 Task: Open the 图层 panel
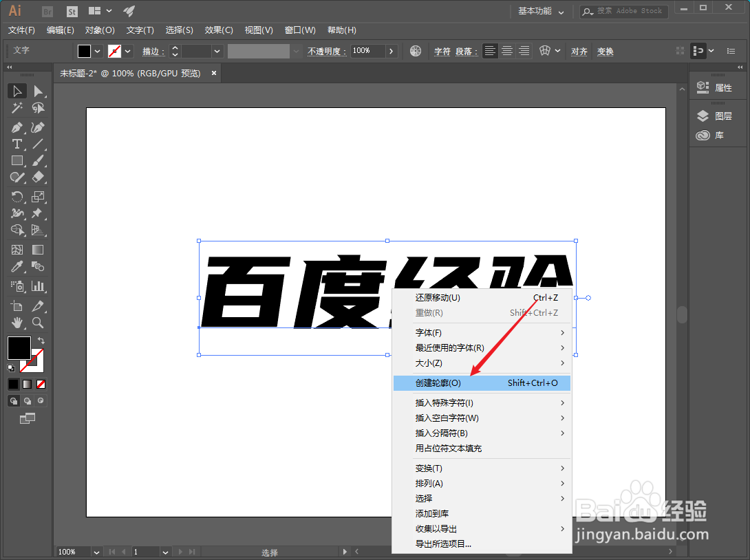(715, 116)
